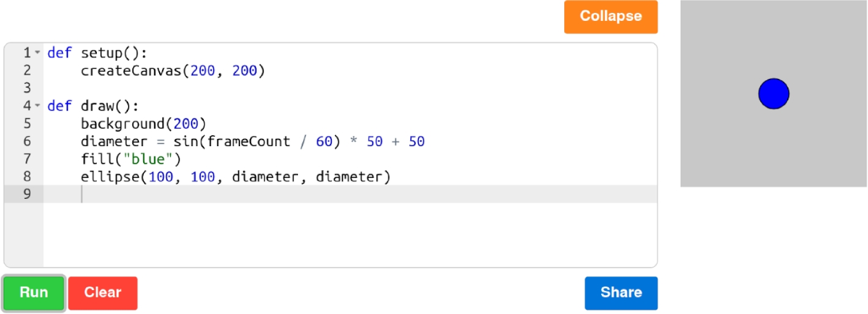Viewport: 868px width, 314px height.
Task: Fold the setup function via line 1 arrow
Action: pyautogui.click(x=38, y=53)
